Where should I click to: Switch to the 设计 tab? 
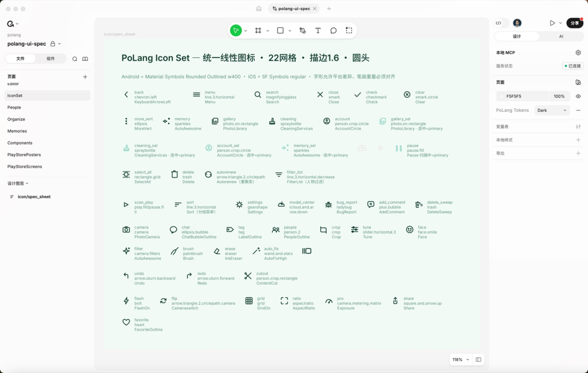tap(517, 36)
